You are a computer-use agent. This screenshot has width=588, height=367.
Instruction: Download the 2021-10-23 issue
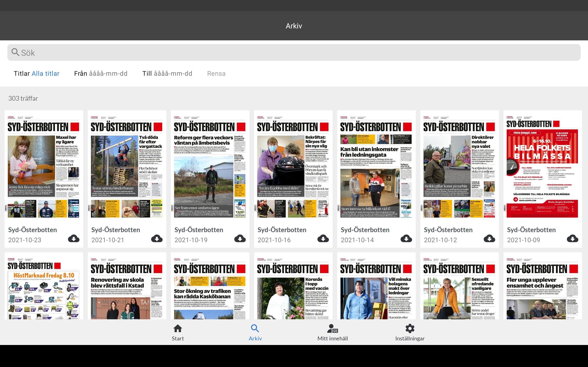click(74, 239)
